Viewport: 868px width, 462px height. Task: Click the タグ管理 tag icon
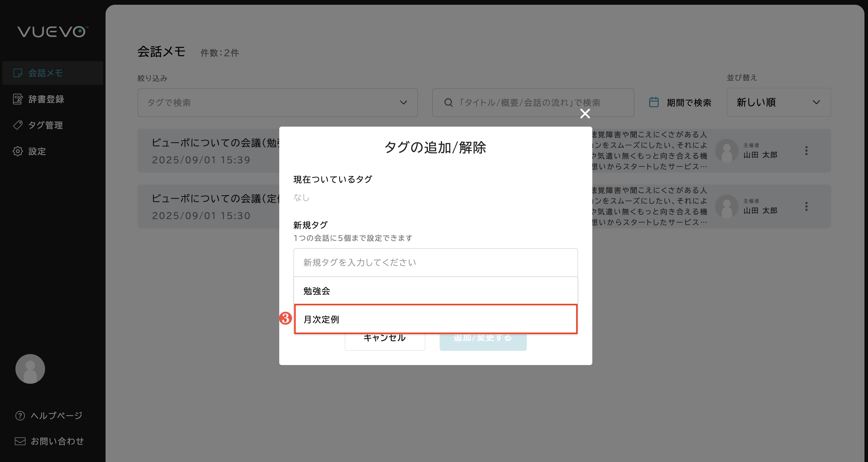17,125
